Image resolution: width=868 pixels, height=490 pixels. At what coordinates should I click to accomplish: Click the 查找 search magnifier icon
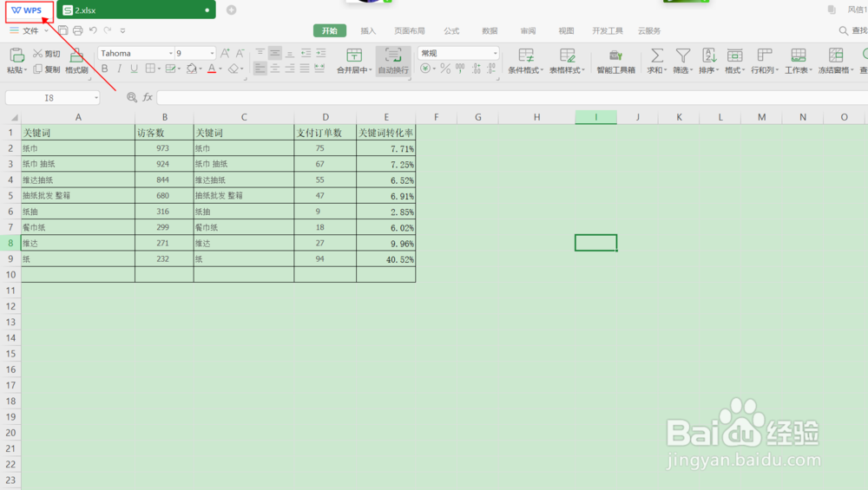click(844, 31)
